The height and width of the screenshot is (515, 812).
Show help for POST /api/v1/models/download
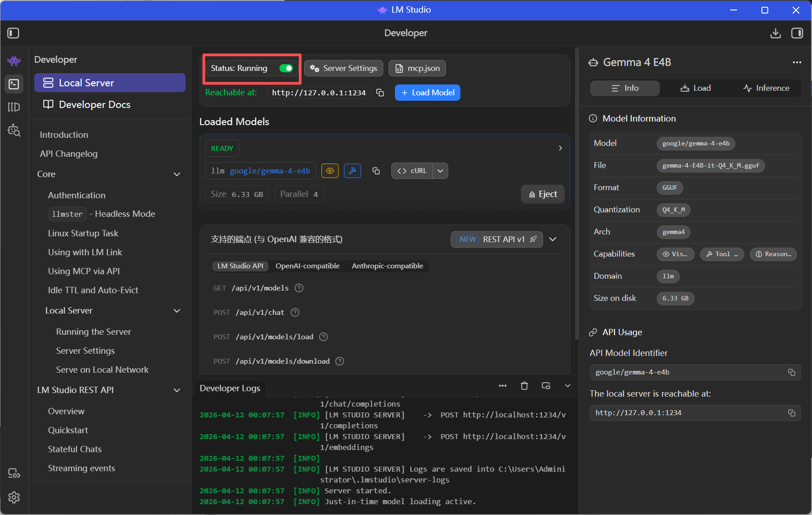tap(340, 361)
